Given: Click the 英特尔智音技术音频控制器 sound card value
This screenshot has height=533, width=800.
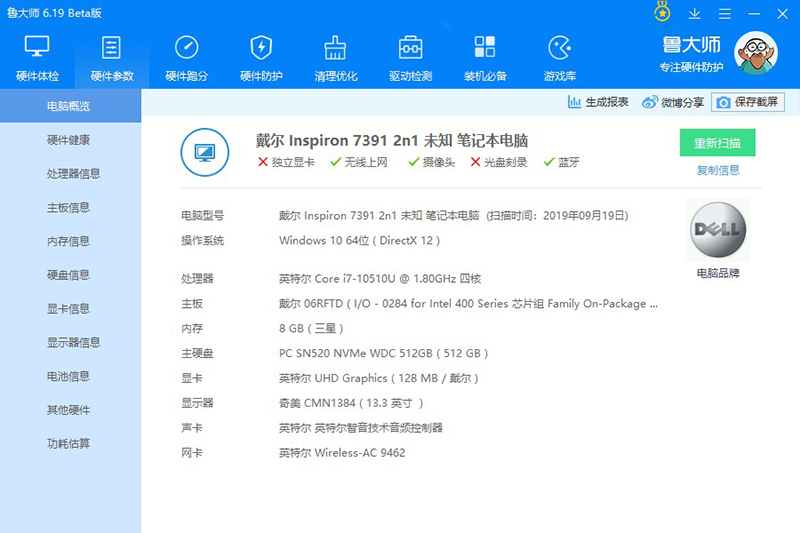Looking at the screenshot, I should pyautogui.click(x=361, y=427).
